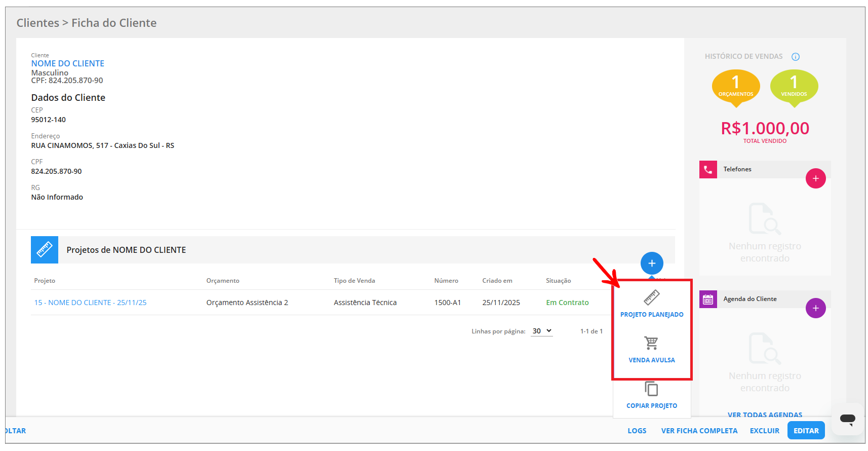Open the chat support bubble
The image size is (868, 451).
pos(847,419)
